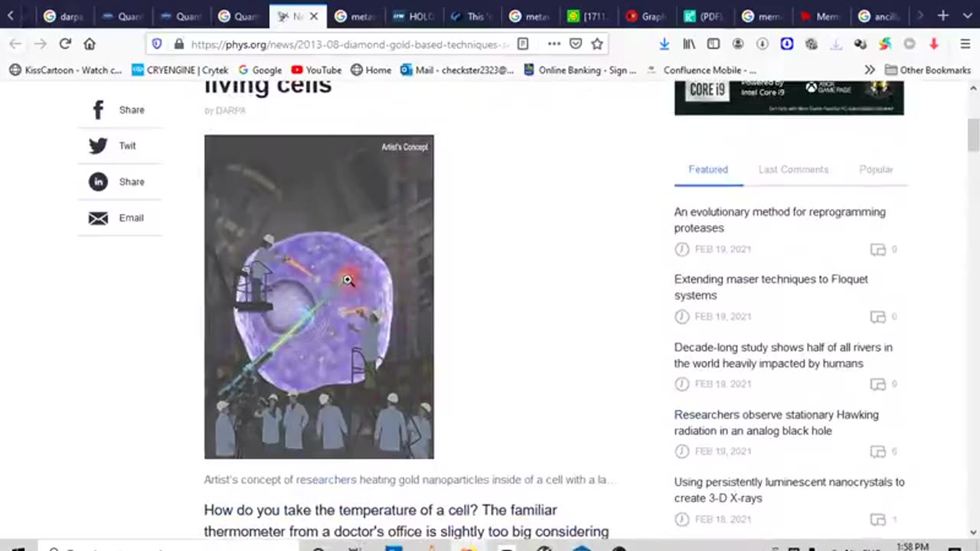Click the 'researchers' link in caption
The width and height of the screenshot is (980, 551).
click(x=326, y=480)
